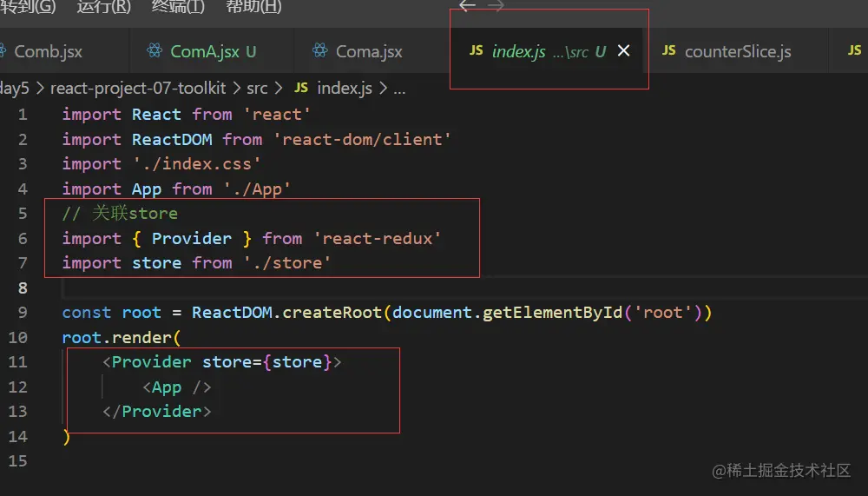Image resolution: width=868 pixels, height=496 pixels.
Task: Click './App' import path on line 4
Action: coord(257,189)
